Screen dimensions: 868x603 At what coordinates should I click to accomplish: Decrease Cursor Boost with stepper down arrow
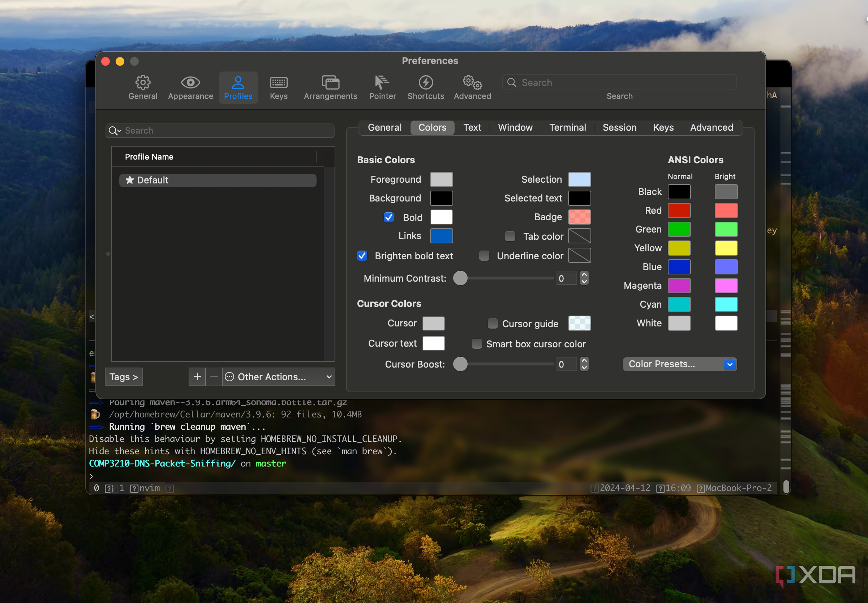point(584,368)
